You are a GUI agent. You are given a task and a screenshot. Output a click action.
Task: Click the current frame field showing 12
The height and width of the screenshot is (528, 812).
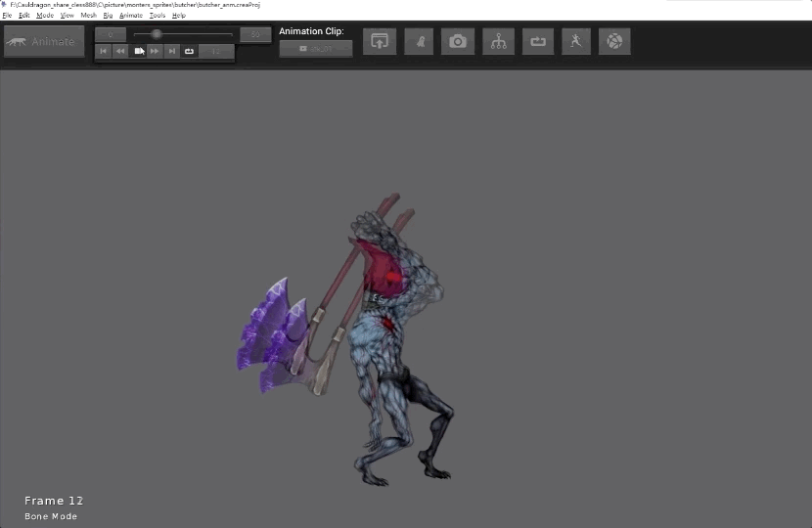[x=216, y=51]
